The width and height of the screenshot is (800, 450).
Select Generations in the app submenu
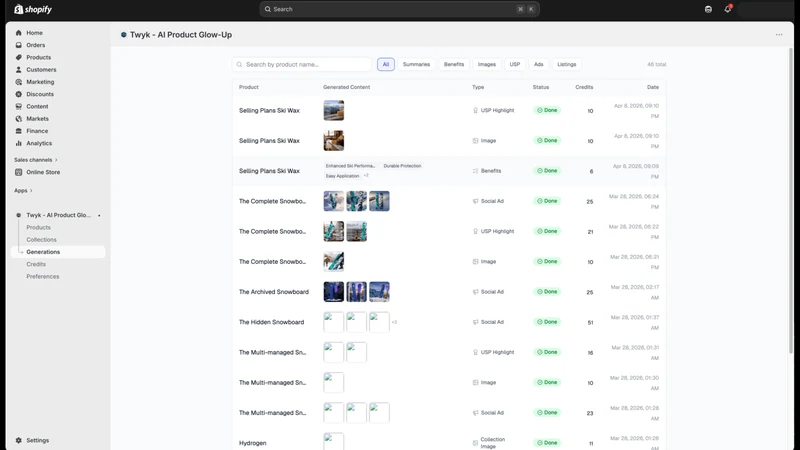(58, 252)
